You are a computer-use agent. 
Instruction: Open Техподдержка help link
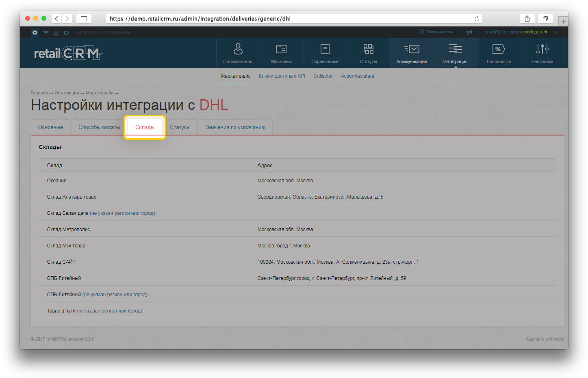coord(436,32)
